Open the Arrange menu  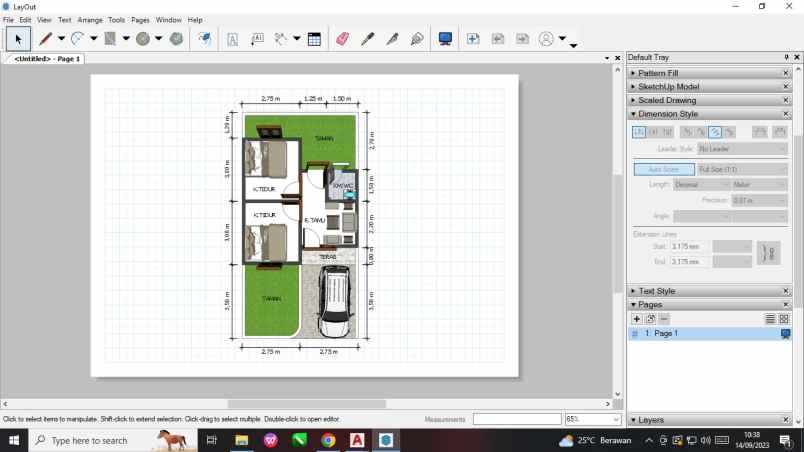[x=90, y=20]
